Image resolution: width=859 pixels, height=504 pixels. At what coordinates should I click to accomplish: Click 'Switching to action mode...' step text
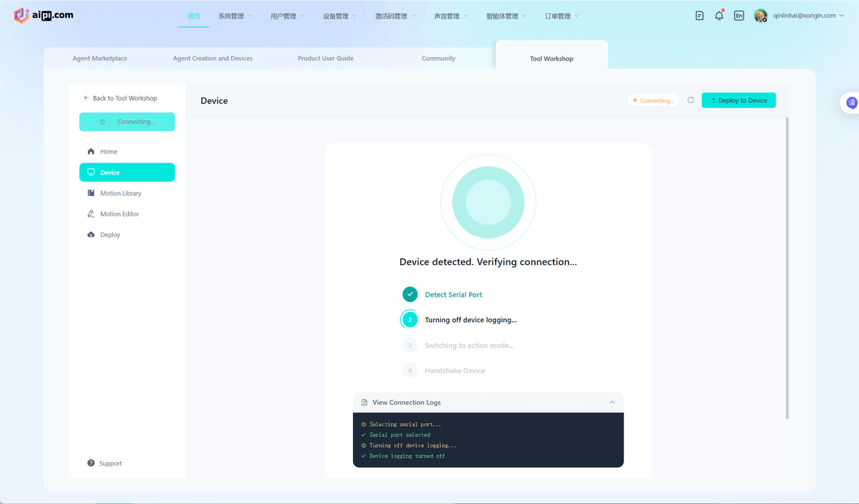pos(469,346)
